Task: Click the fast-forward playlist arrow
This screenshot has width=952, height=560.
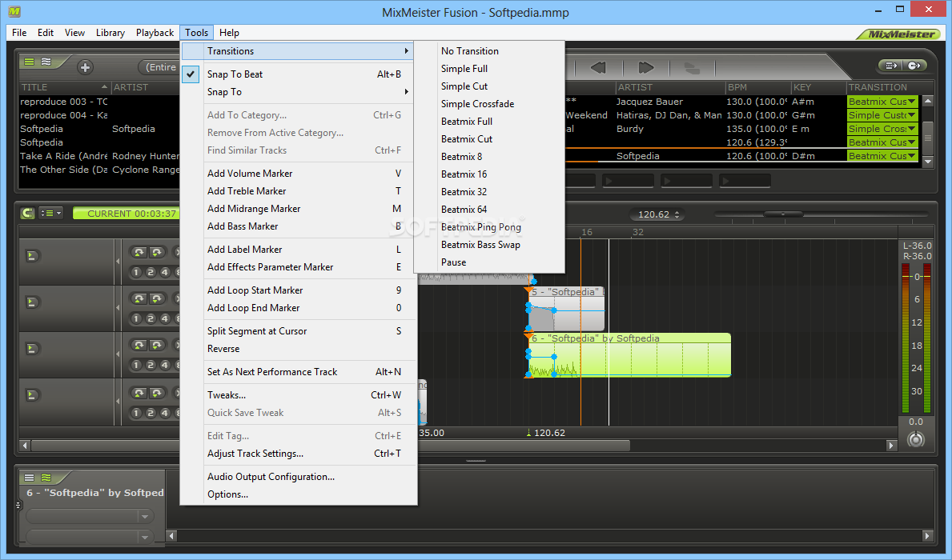Action: (645, 67)
